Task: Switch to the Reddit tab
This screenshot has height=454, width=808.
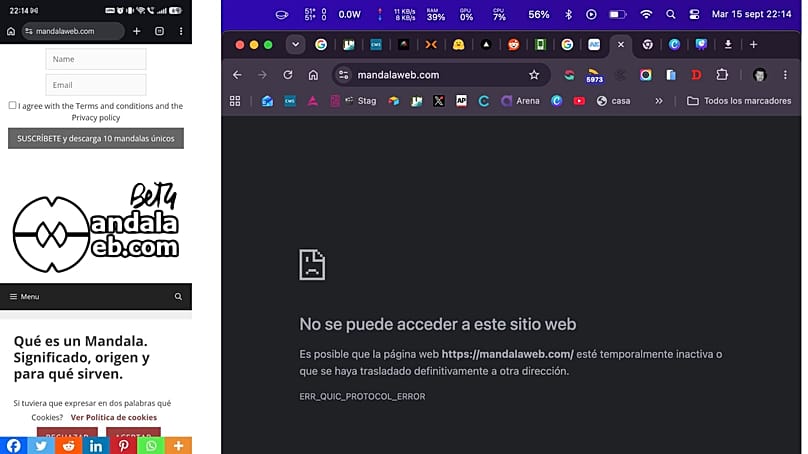Action: [513, 45]
